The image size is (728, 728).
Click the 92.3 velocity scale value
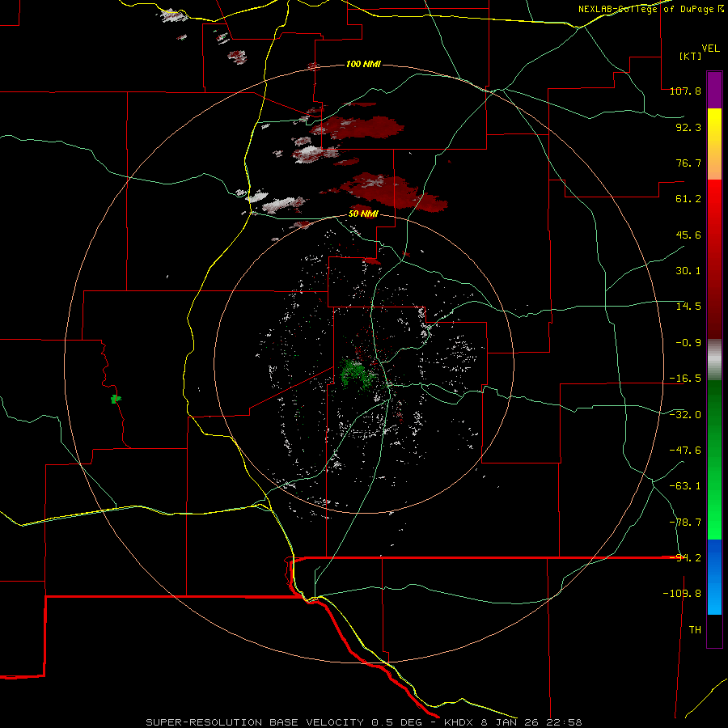click(688, 127)
